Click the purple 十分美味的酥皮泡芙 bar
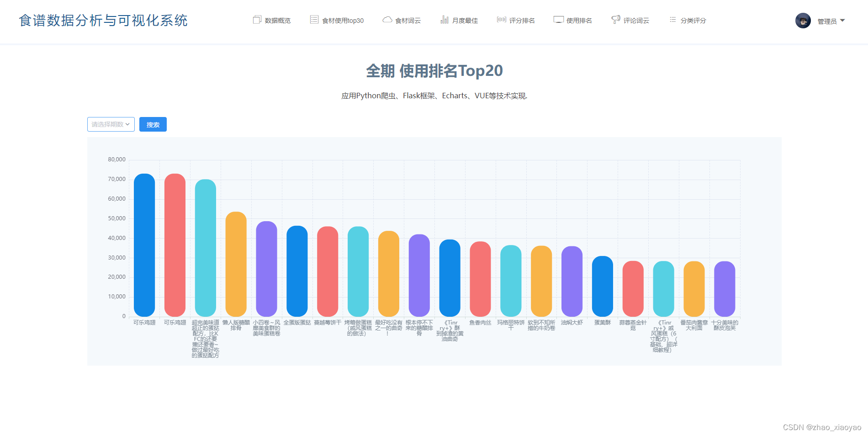868x436 pixels. coord(725,289)
